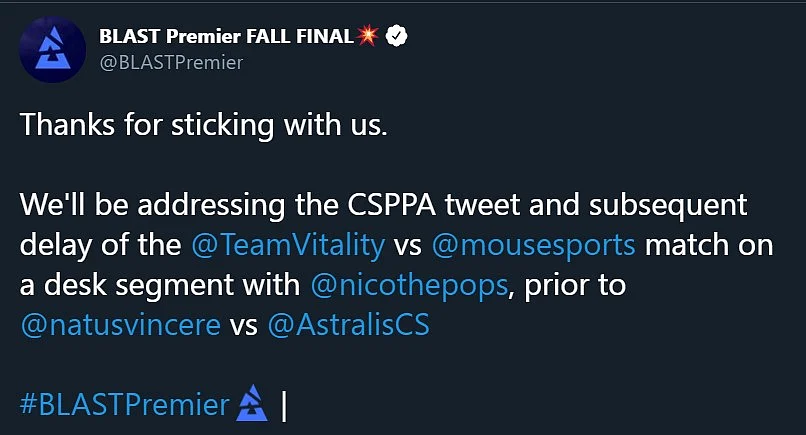The image size is (806, 435).
Task: Click the word 'subsequent' in the tweet
Action: click(668, 206)
